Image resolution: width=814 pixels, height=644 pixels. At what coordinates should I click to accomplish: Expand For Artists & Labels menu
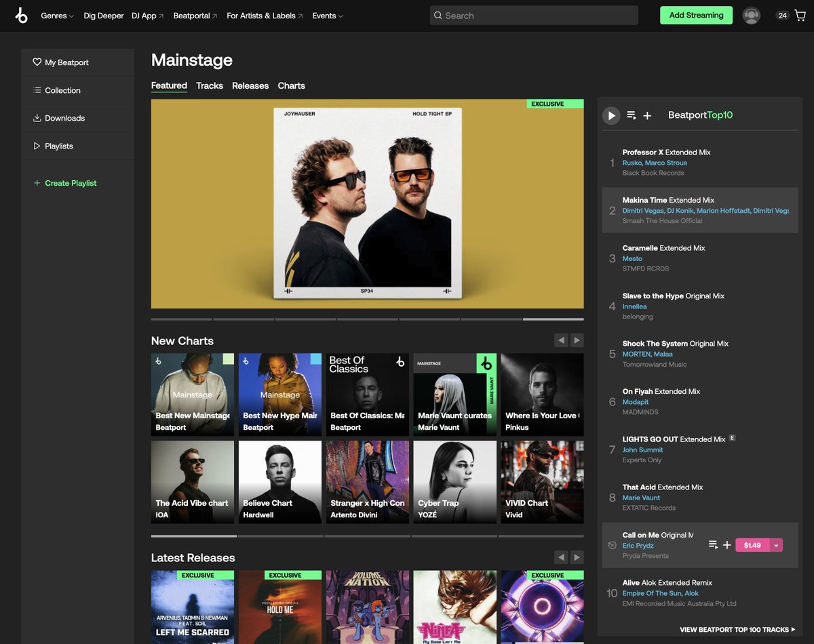coord(265,16)
